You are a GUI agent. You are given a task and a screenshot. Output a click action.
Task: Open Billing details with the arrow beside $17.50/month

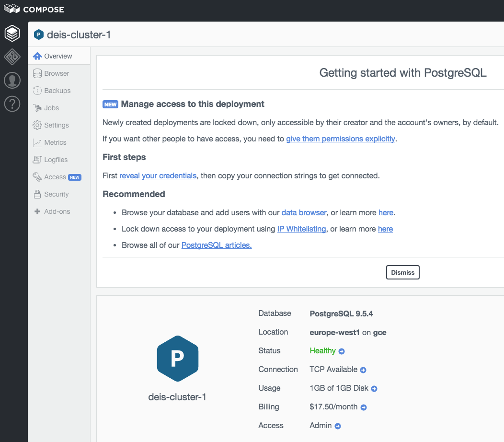[364, 407]
